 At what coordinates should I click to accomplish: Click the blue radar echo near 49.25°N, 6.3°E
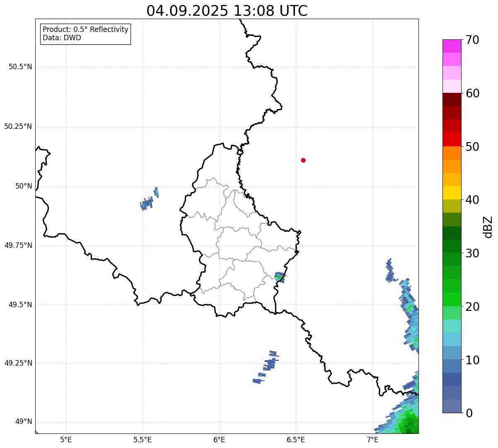pos(269,364)
